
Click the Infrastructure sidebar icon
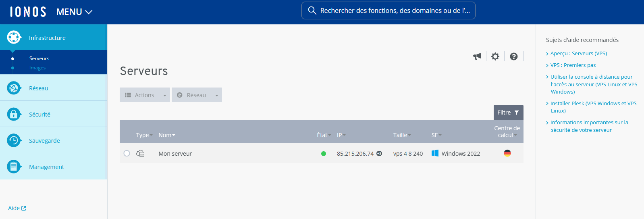coord(14,38)
